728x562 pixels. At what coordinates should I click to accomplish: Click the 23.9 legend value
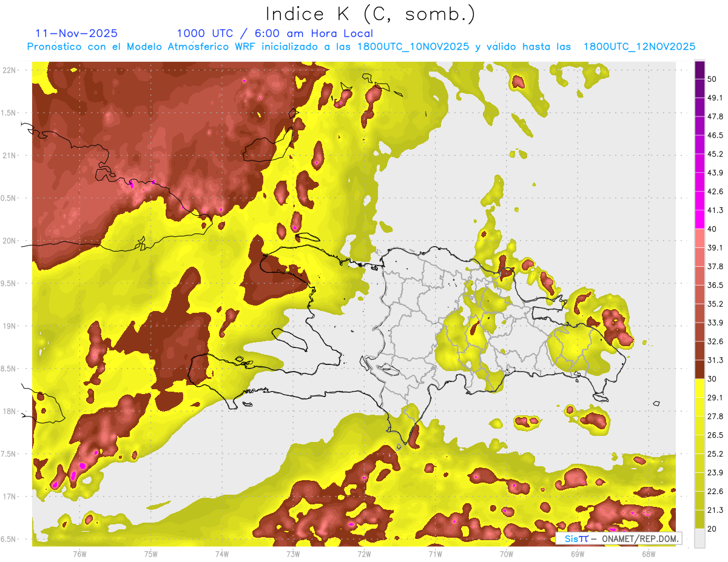(x=715, y=473)
